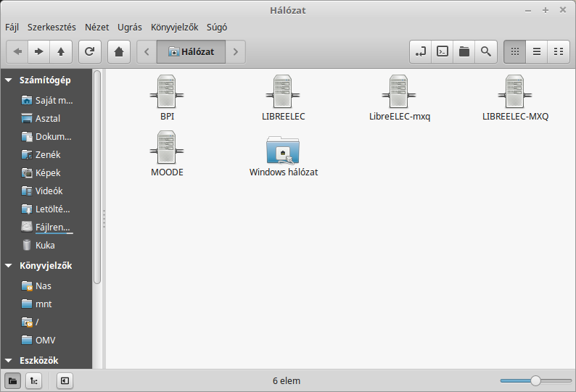Show tree view in the sidebar

coord(34,380)
